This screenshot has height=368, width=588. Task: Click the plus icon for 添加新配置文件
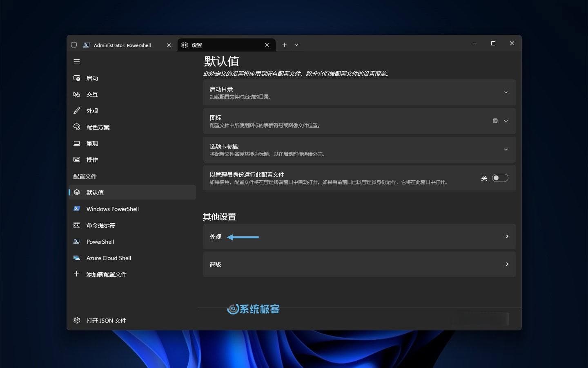(x=76, y=274)
